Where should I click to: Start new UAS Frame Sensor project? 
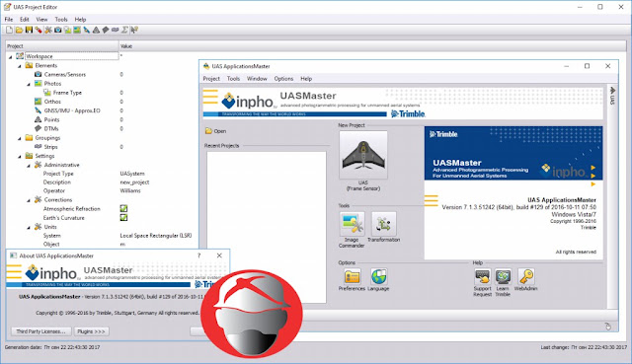click(x=363, y=155)
